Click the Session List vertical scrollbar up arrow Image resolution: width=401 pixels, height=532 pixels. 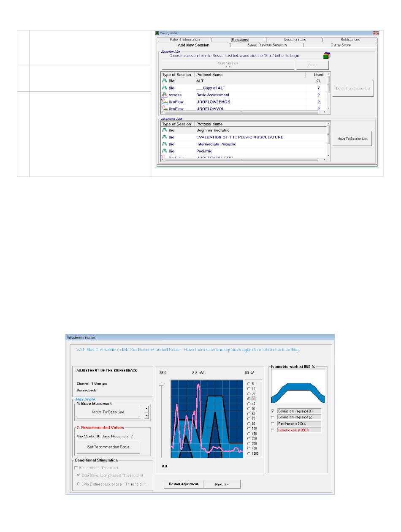click(x=329, y=74)
